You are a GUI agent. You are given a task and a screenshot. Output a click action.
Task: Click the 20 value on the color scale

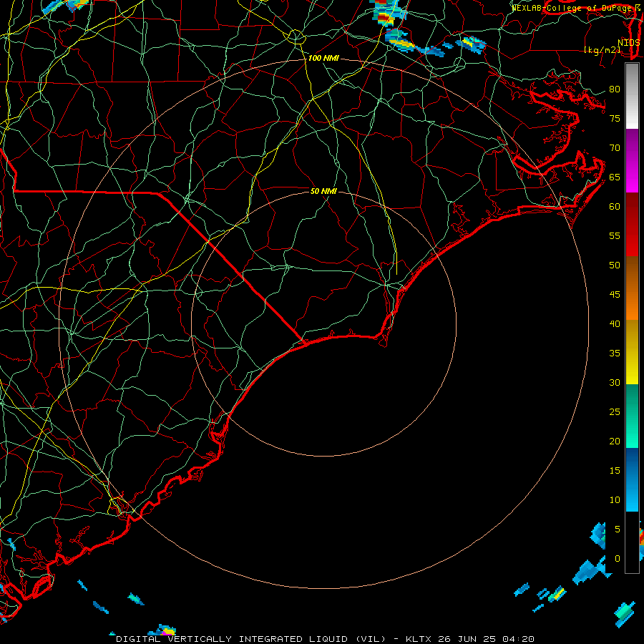click(615, 441)
